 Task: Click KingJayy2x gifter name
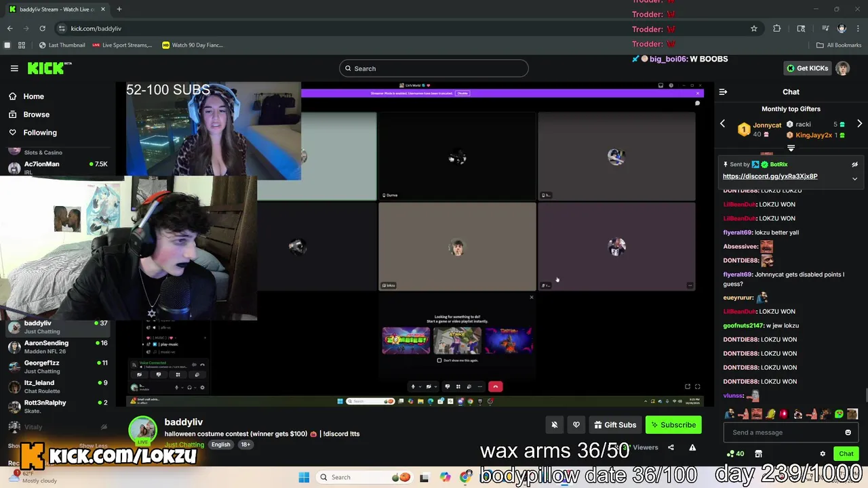coord(814,135)
